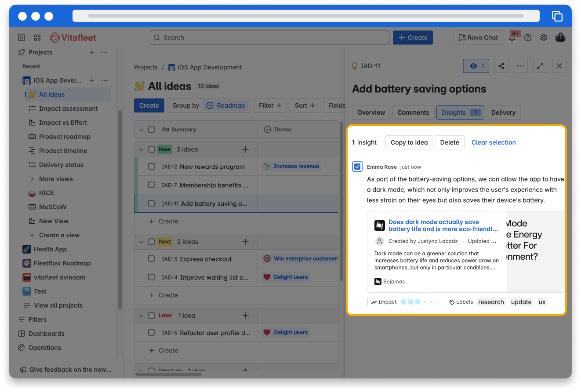Collapse the sidebar using the panel icon
Screen dimensions: 581x392
(22, 38)
